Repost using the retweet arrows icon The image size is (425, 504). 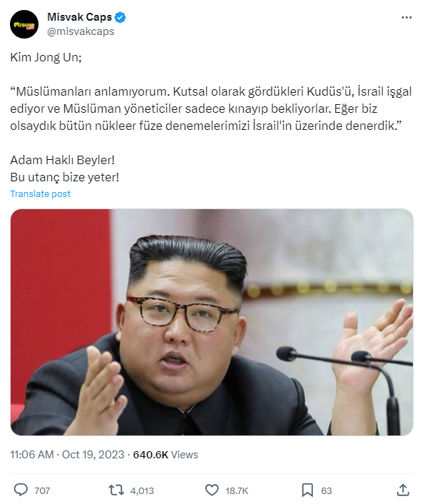coord(116,490)
